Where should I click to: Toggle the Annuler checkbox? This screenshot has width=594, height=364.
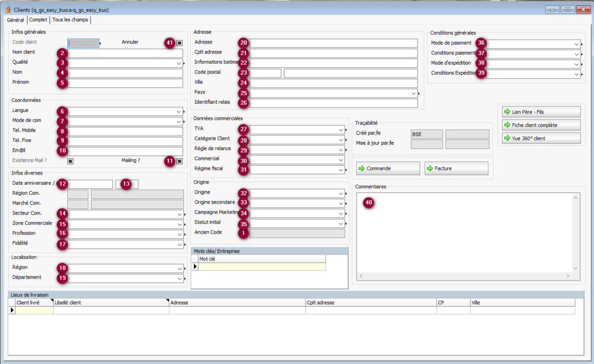(180, 43)
